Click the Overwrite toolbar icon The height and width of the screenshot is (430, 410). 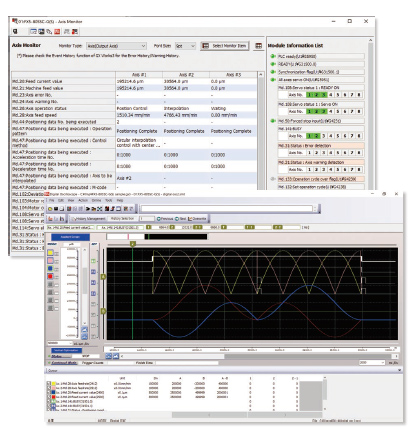(x=197, y=219)
